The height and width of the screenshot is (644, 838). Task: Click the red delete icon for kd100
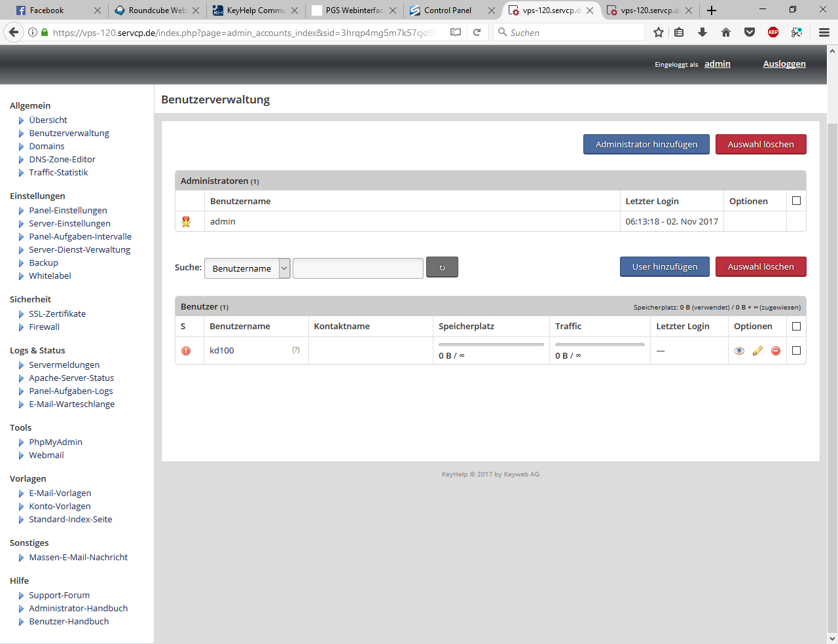click(x=776, y=351)
